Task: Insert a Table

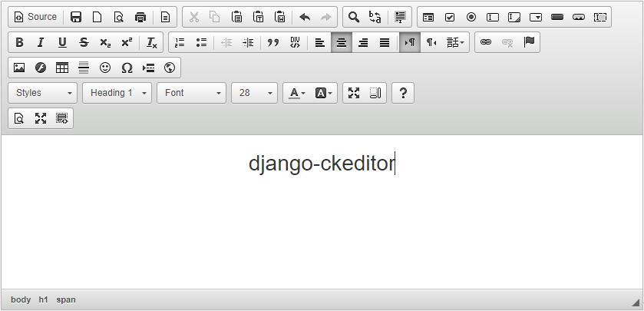Action: click(x=62, y=68)
